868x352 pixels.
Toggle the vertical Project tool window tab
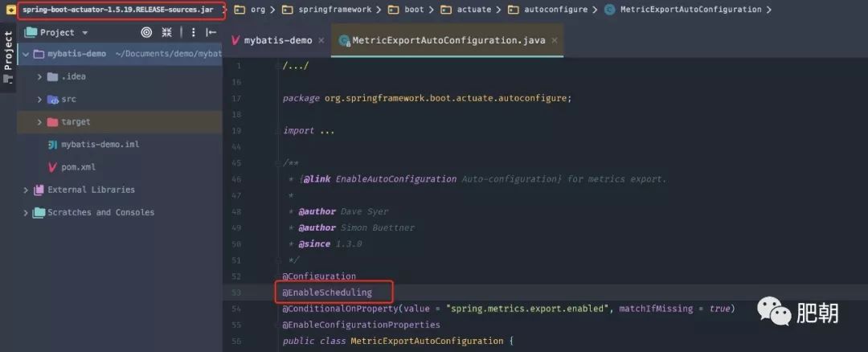(x=8, y=58)
